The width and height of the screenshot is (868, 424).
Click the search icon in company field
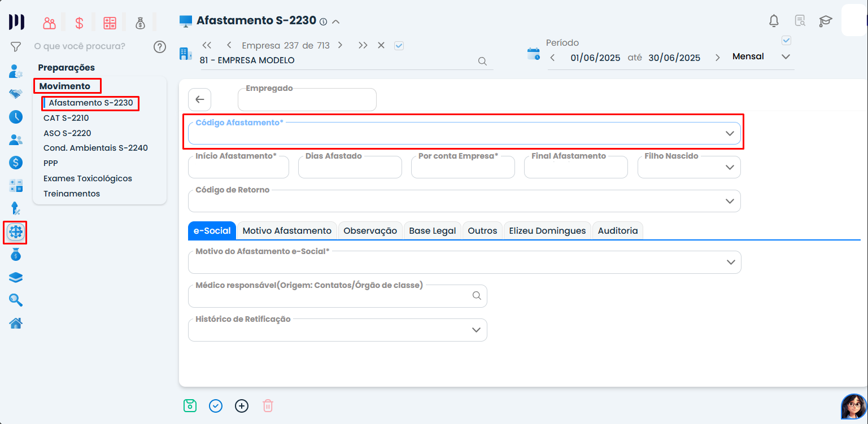(x=482, y=61)
